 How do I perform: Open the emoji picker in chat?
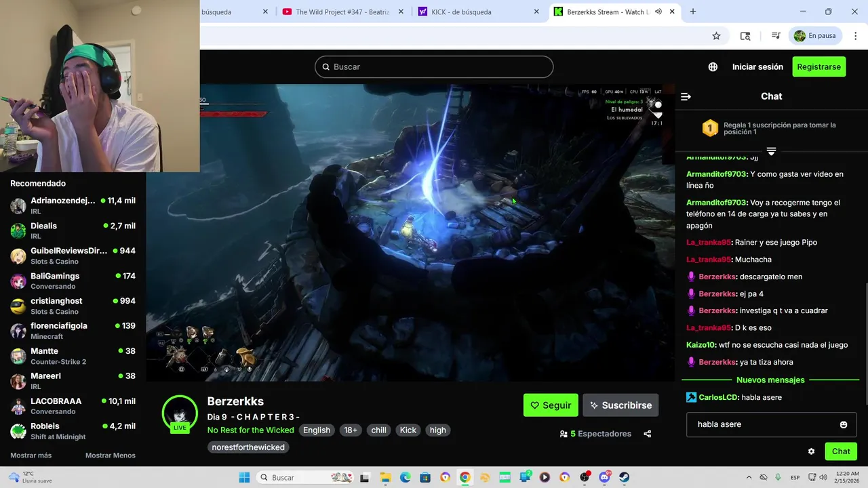point(844,425)
